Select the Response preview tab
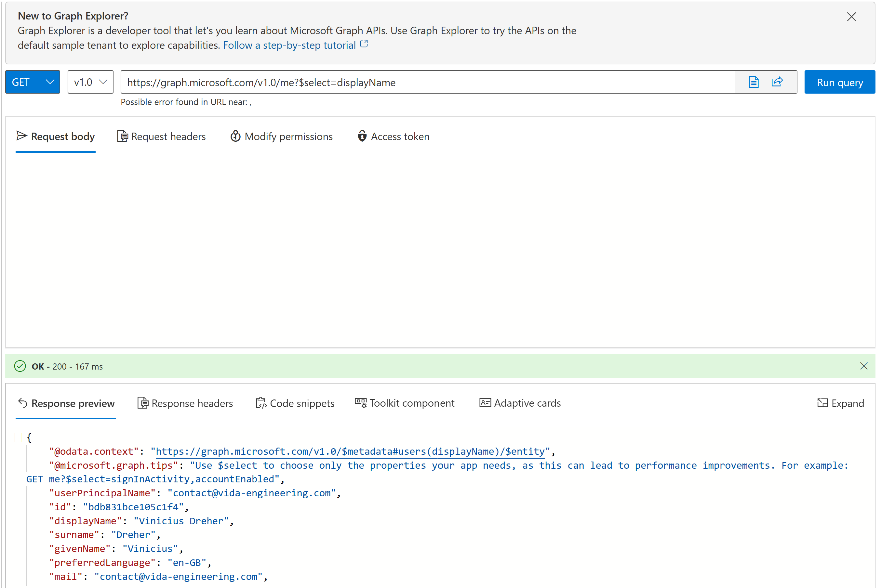This screenshot has height=588, width=881. click(66, 404)
